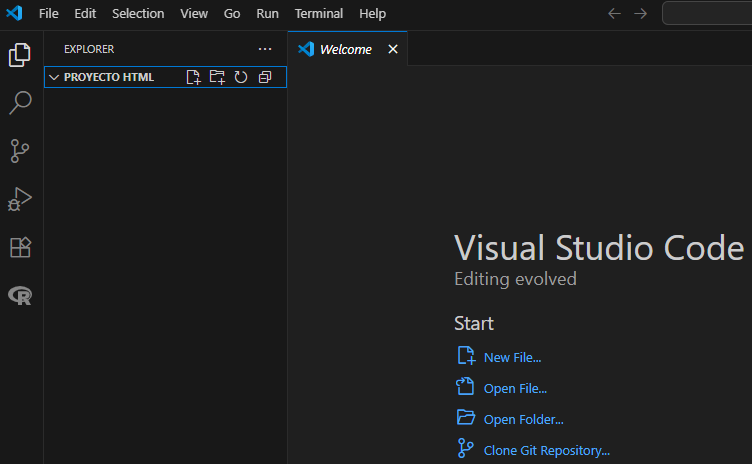Open the File menu
The image size is (752, 464).
[x=48, y=13]
